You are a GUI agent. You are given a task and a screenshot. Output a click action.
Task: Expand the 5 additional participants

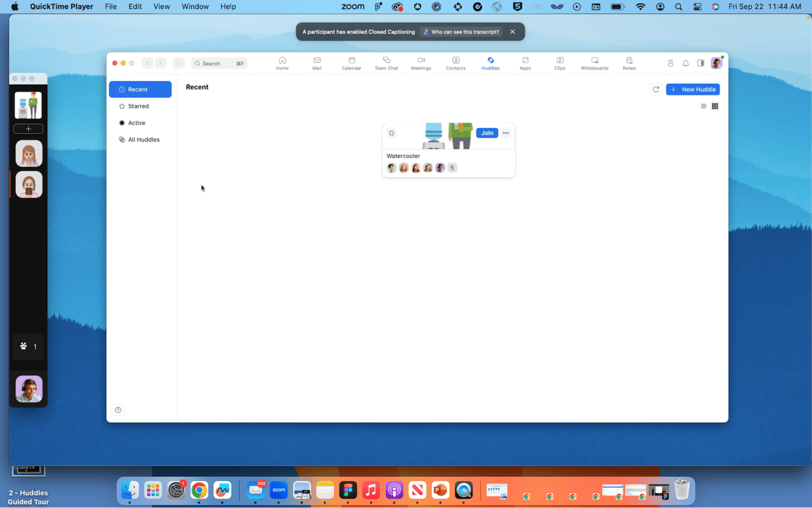tap(452, 167)
